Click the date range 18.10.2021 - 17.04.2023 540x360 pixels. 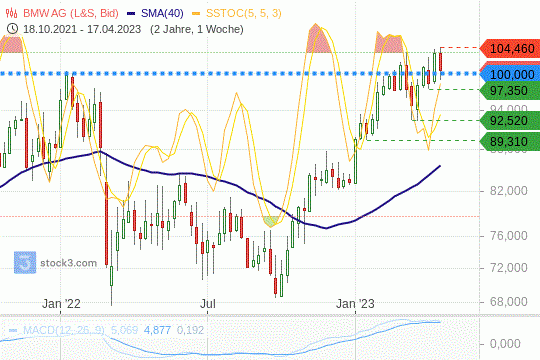82,29
